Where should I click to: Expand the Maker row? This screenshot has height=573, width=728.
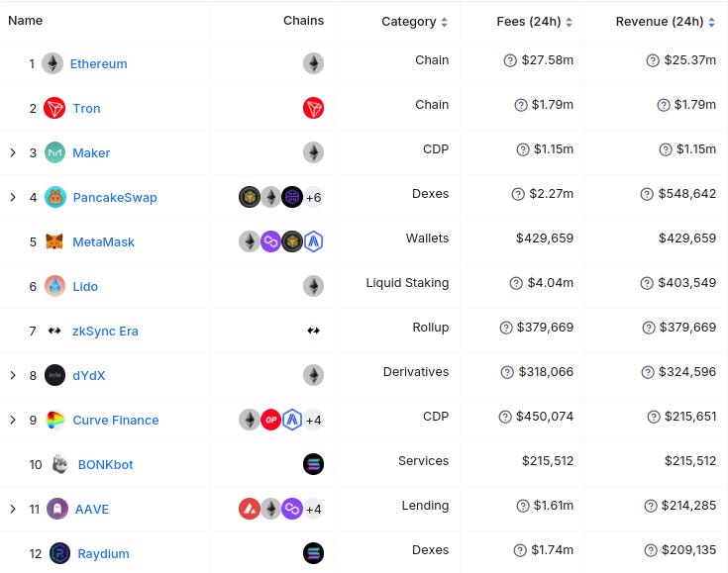coord(13,152)
